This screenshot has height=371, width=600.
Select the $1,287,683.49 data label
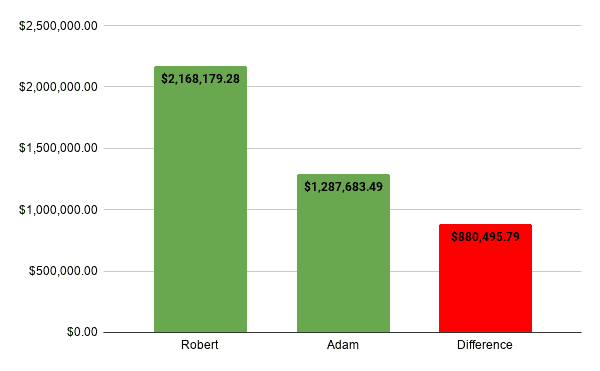coord(343,187)
